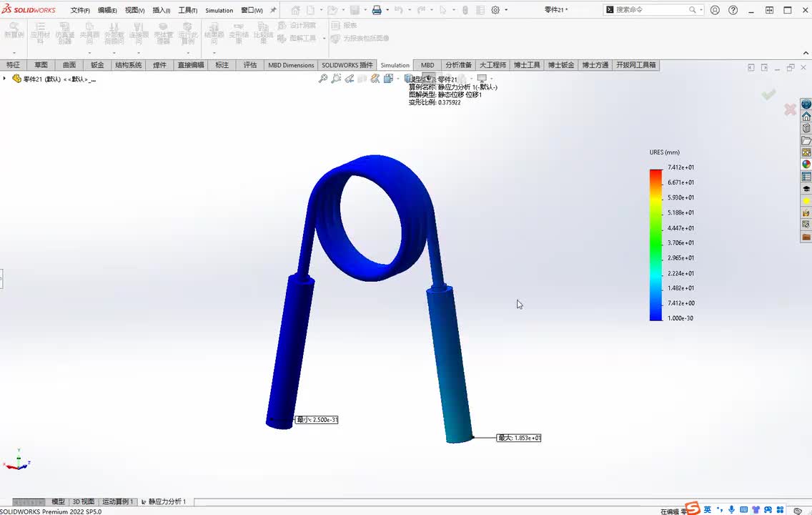Screen dimensions: 812x515
Task: Open the View Settings dropdown arrow
Action: pyautogui.click(x=492, y=79)
